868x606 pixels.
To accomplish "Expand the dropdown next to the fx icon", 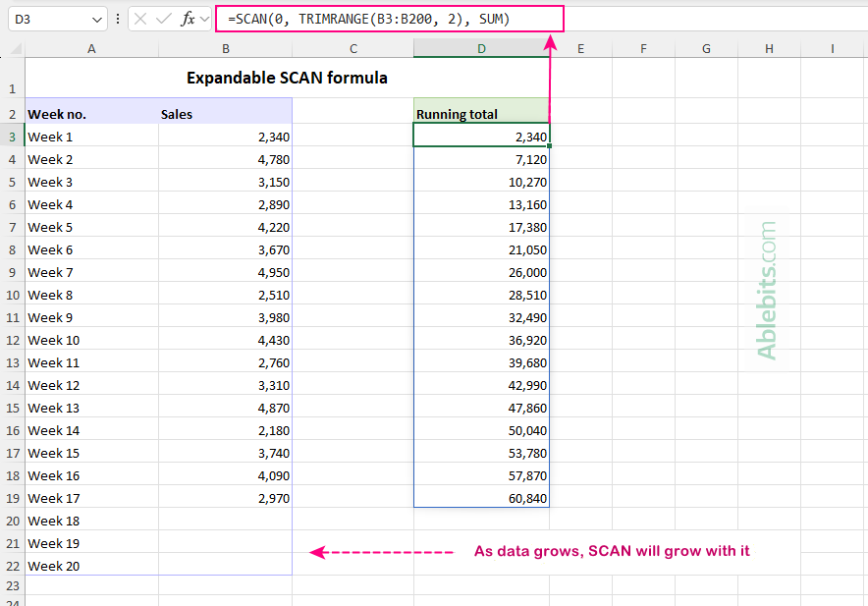I will (x=205, y=20).
